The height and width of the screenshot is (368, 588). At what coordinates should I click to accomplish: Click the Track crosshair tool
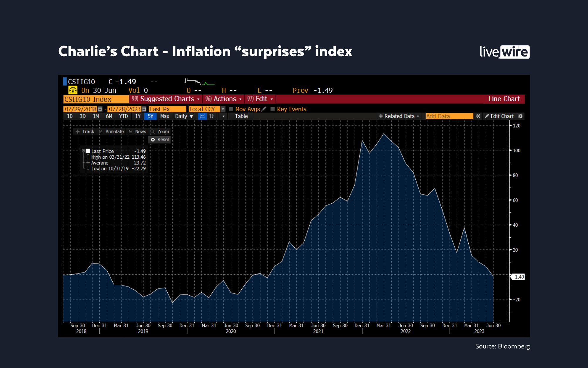85,132
